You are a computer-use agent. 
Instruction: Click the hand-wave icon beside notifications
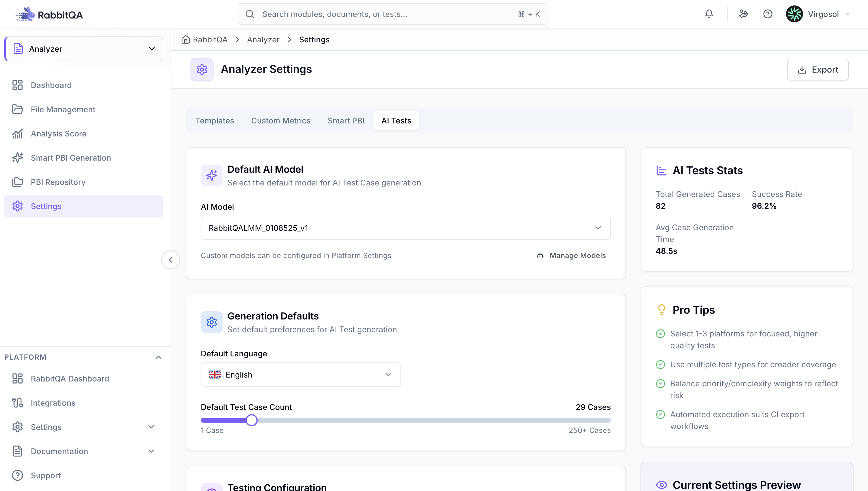[743, 14]
